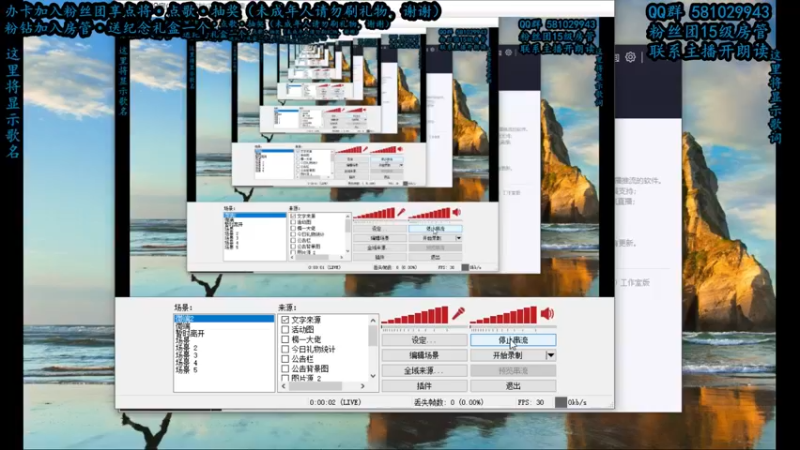Viewport: 800px width, 450px height.
Task: Open the 设定... settings button
Action: point(424,340)
